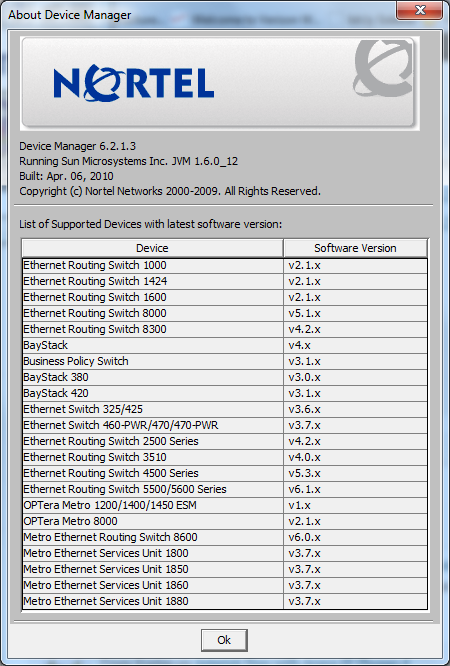Select the Ethernet Routing Switch 8000 row
Viewport: 450px width, 666px height.
pyautogui.click(x=225, y=313)
